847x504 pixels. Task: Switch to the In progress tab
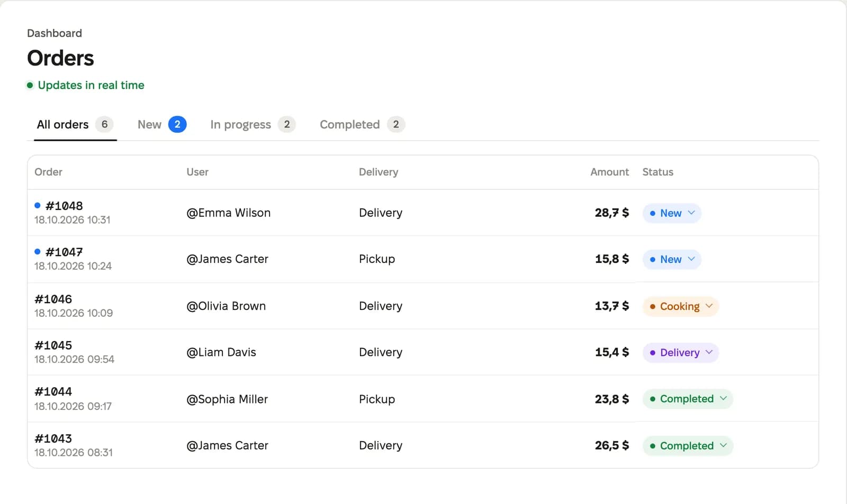tap(253, 125)
